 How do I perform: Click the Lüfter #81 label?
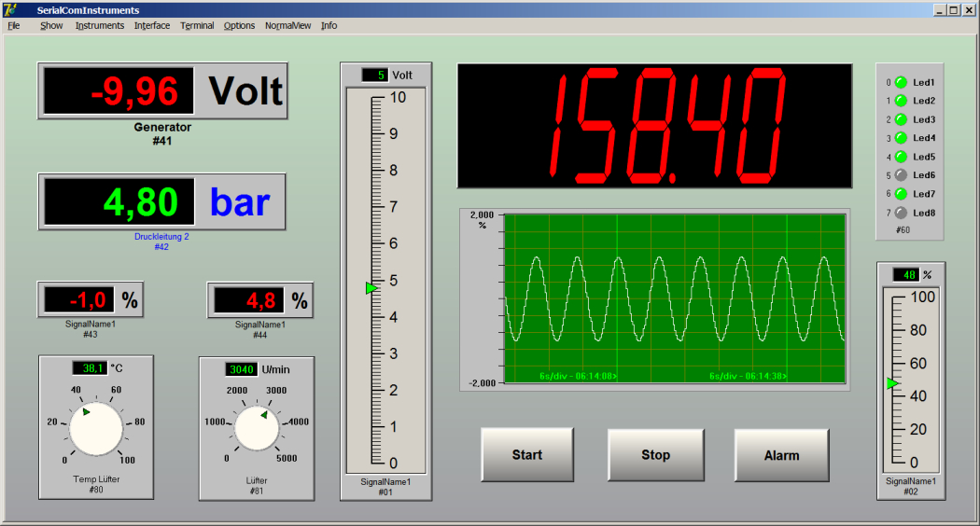tap(257, 485)
